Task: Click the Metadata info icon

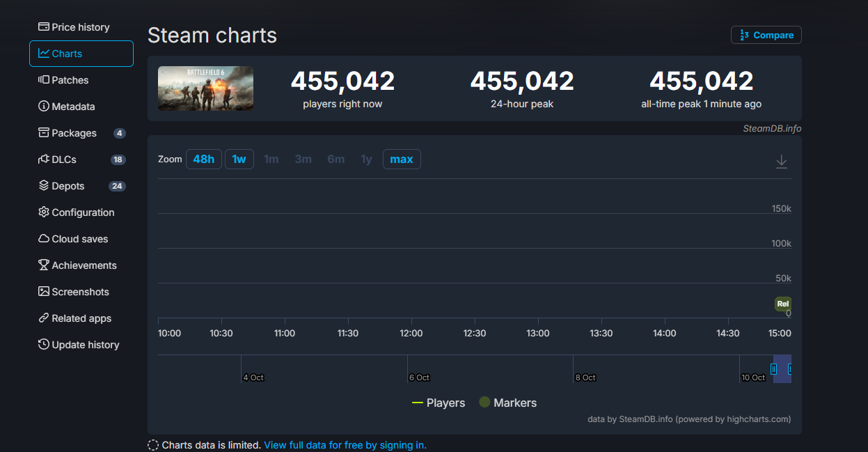Action: [x=44, y=107]
